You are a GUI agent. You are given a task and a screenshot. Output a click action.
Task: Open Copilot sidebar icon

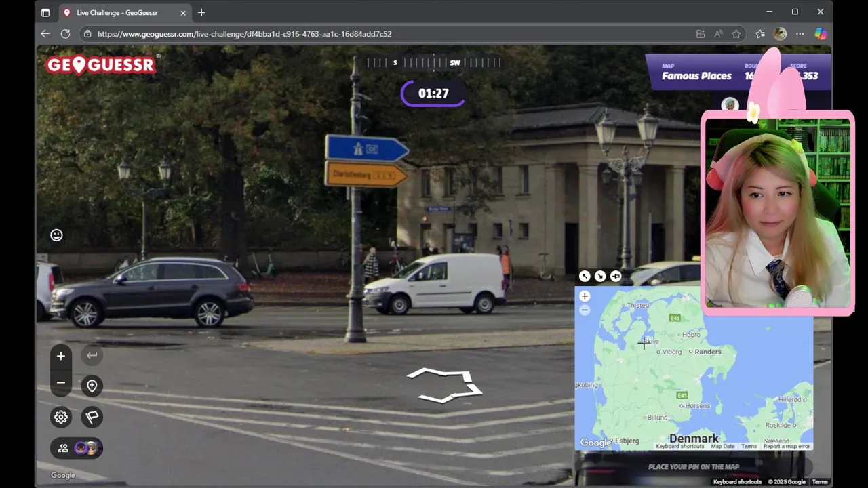(x=821, y=34)
